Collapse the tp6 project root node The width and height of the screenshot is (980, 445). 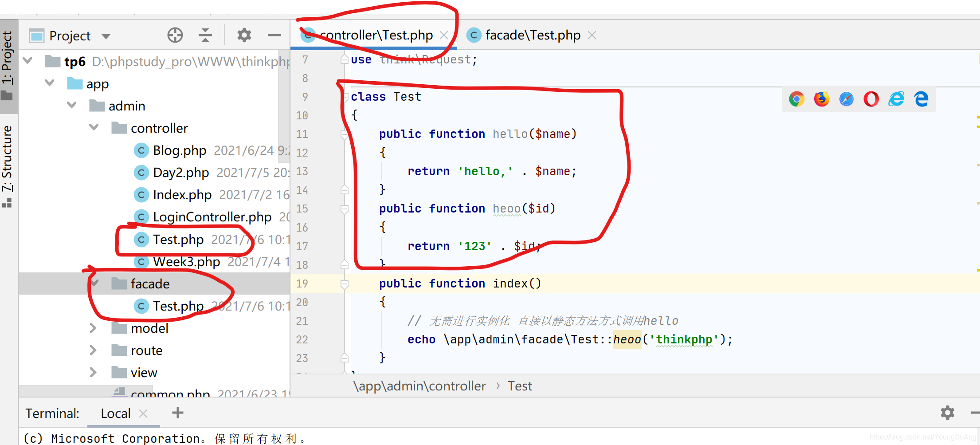(x=27, y=61)
